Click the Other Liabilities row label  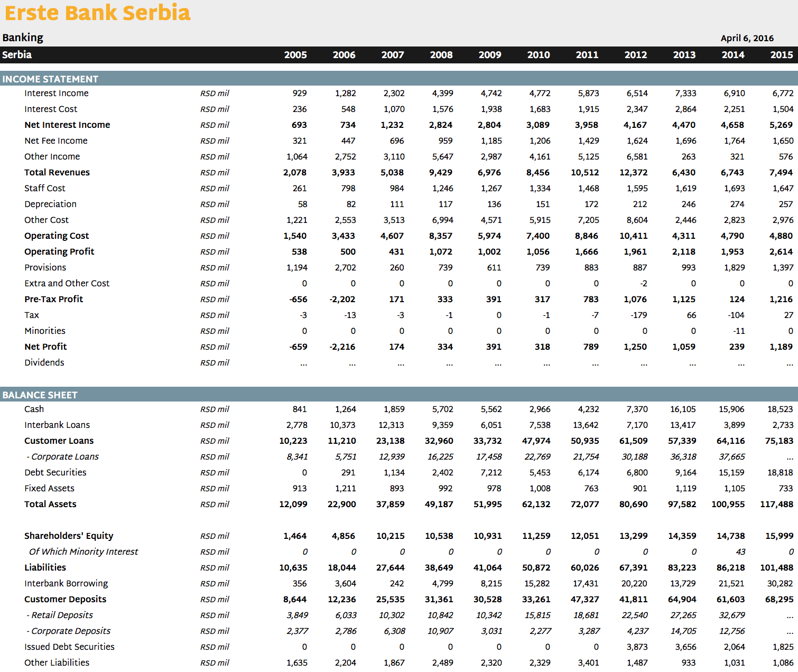(x=57, y=663)
